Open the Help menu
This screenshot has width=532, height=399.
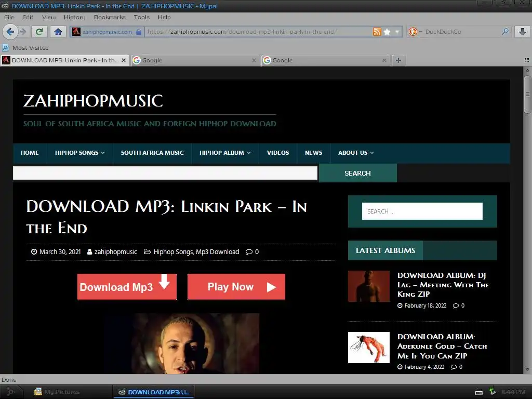coord(164,17)
